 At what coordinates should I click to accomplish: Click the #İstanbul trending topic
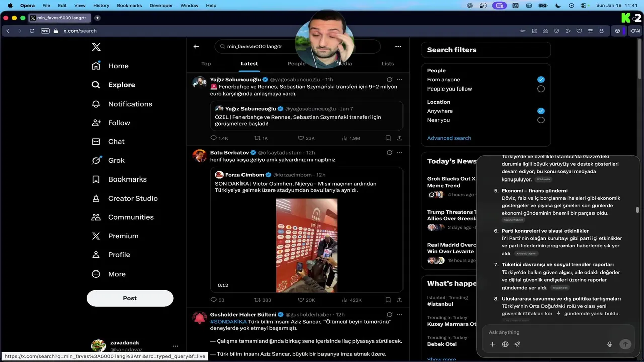pyautogui.click(x=440, y=304)
